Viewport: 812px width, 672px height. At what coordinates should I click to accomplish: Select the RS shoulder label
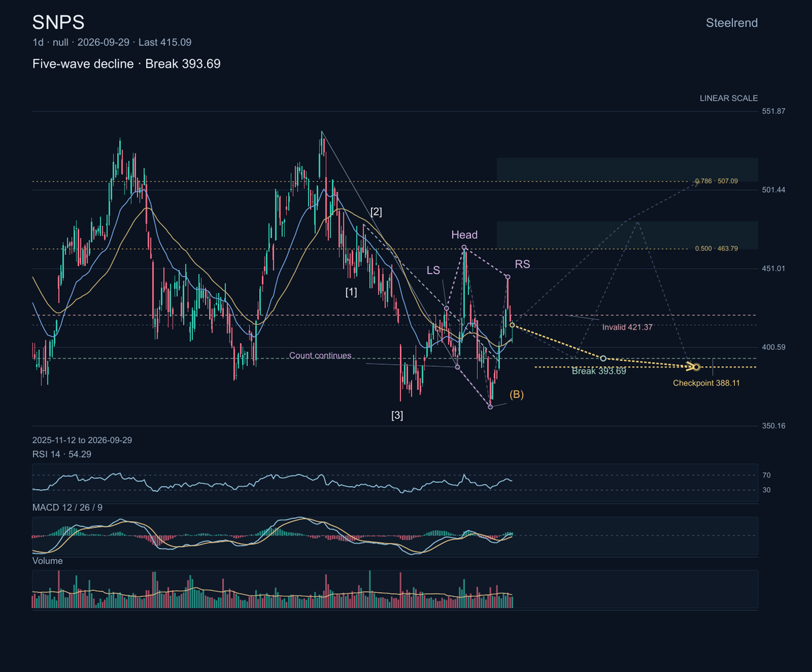(522, 265)
